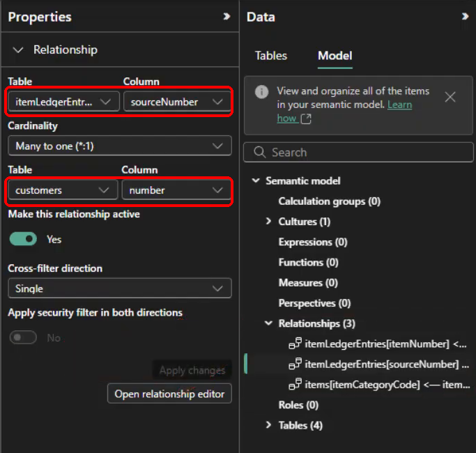
Task: Click relationship icon for items[itemCategoryCode]
Action: (x=295, y=384)
